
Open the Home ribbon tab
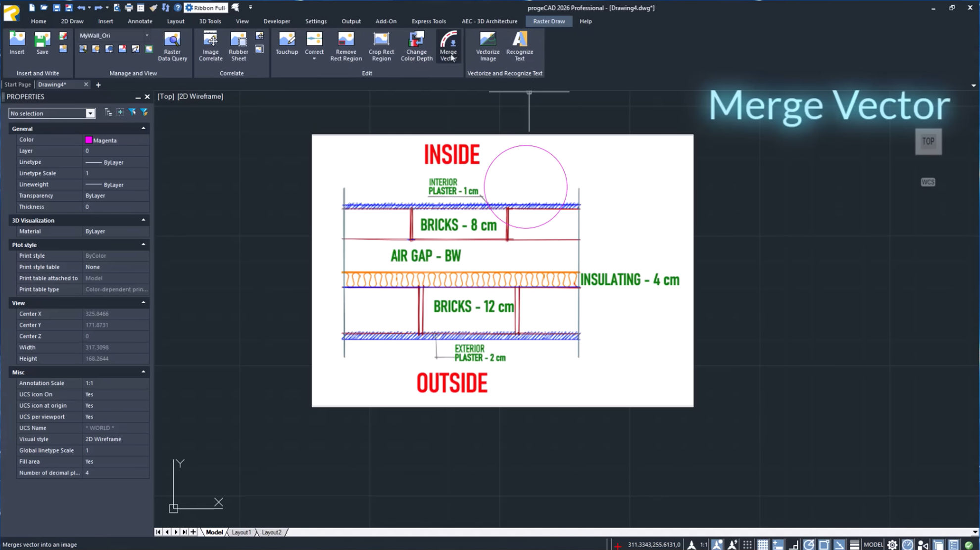(x=39, y=21)
